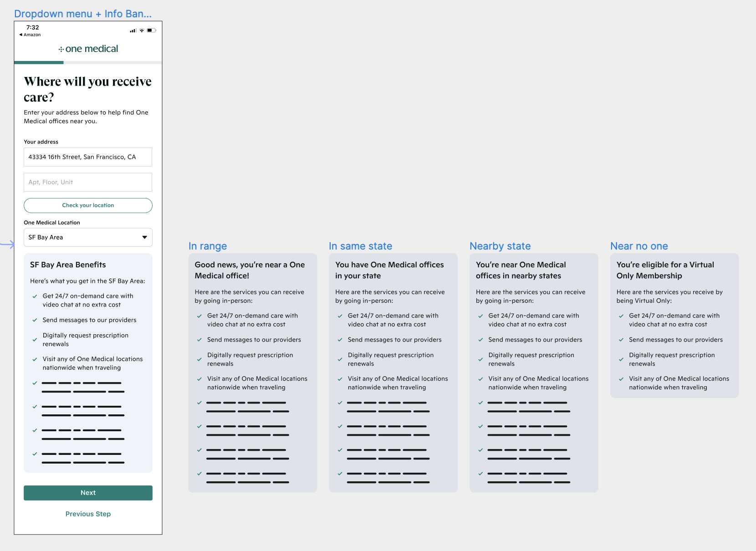
Task: Click heading Good news, you're near a One Medical office!
Action: 250,270
